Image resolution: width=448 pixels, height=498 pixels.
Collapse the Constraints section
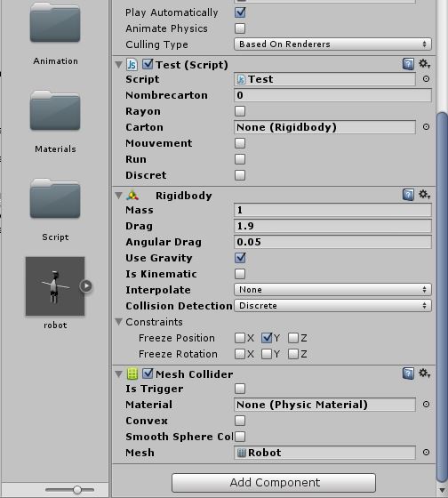click(x=119, y=322)
